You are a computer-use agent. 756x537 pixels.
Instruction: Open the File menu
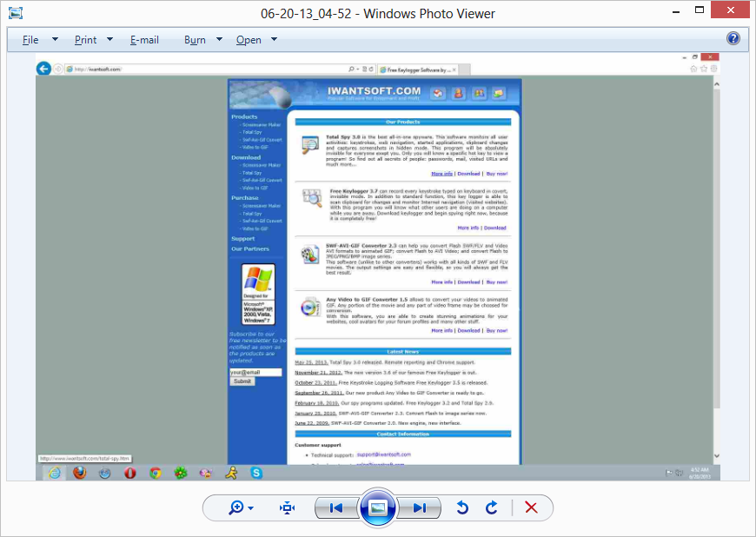[x=30, y=40]
